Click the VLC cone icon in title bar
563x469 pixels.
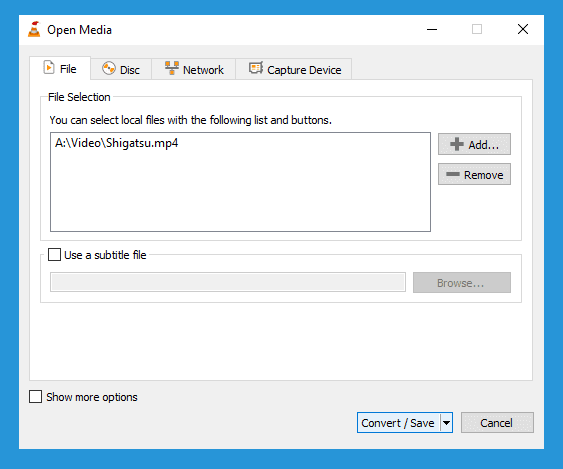click(x=34, y=29)
